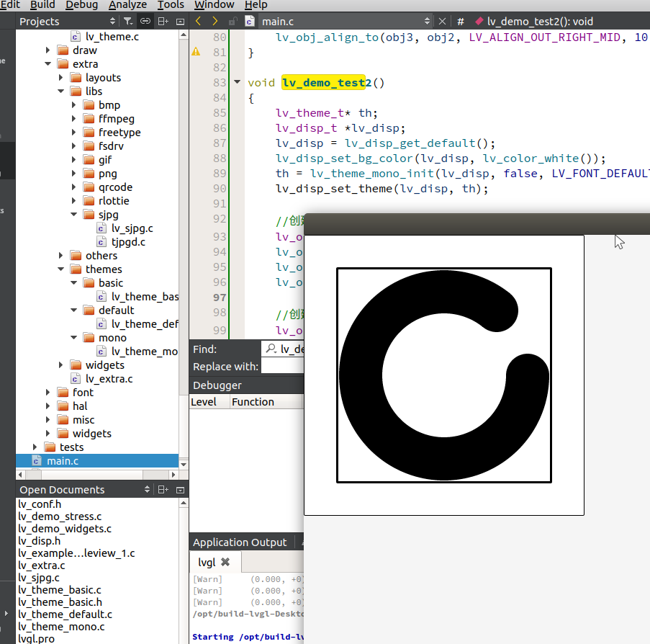Split the Projects panel with split icon
Screen dimensions: 650x644
pos(163,22)
